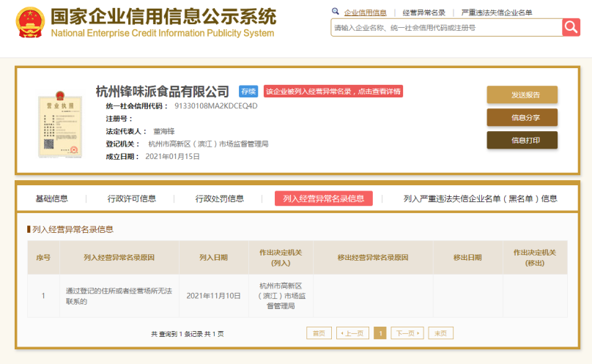Click the company title 杭州锋味派食品有限公司

pos(163,92)
